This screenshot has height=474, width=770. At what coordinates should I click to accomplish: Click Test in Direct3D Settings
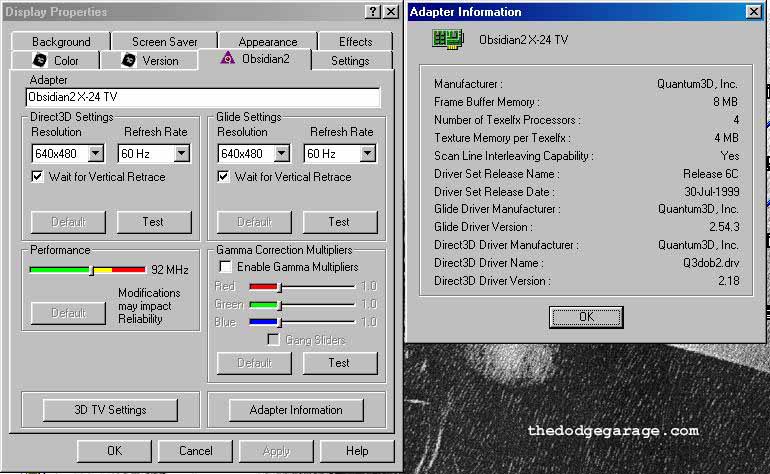click(154, 222)
